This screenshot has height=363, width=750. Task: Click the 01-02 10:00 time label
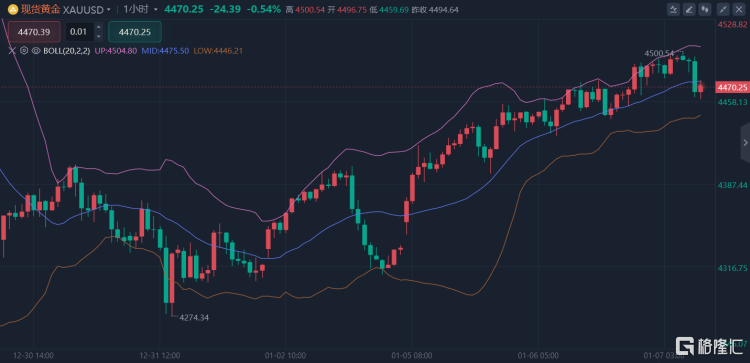(x=286, y=355)
